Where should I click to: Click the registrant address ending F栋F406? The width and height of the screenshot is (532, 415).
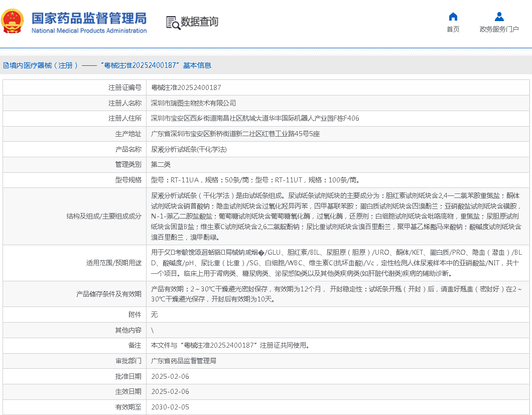pos(255,119)
